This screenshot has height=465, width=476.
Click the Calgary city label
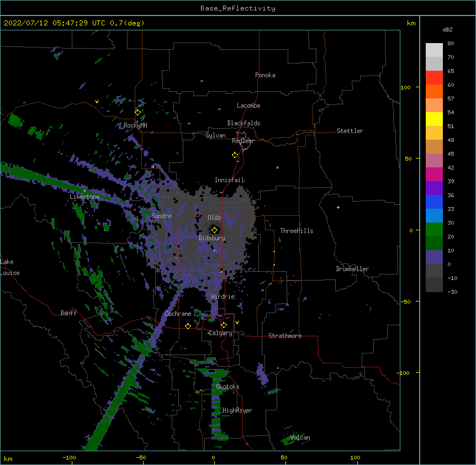(221, 333)
